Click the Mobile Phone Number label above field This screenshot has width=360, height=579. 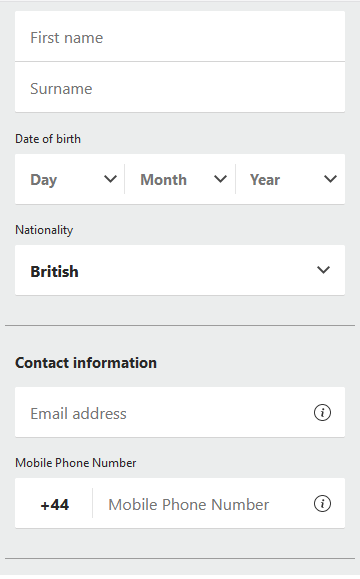[x=76, y=463]
